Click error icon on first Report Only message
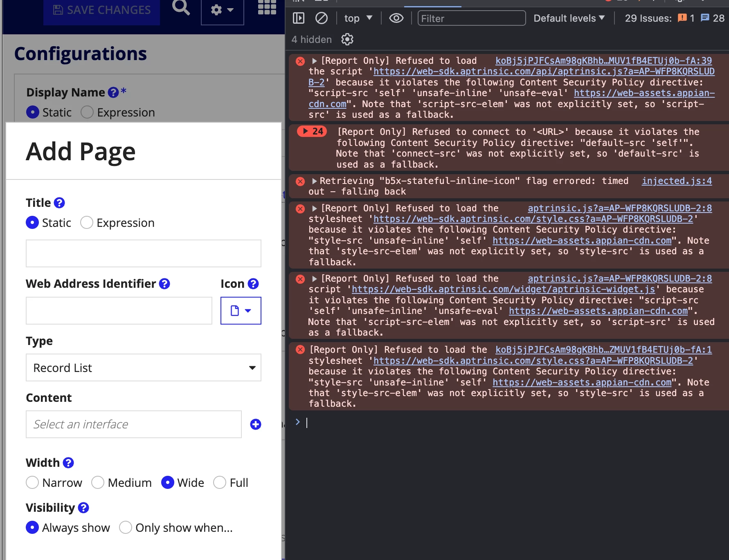The width and height of the screenshot is (729, 560). 300,61
